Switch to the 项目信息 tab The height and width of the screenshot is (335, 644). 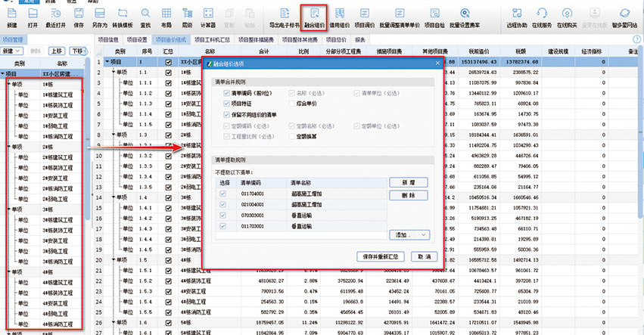click(x=111, y=39)
